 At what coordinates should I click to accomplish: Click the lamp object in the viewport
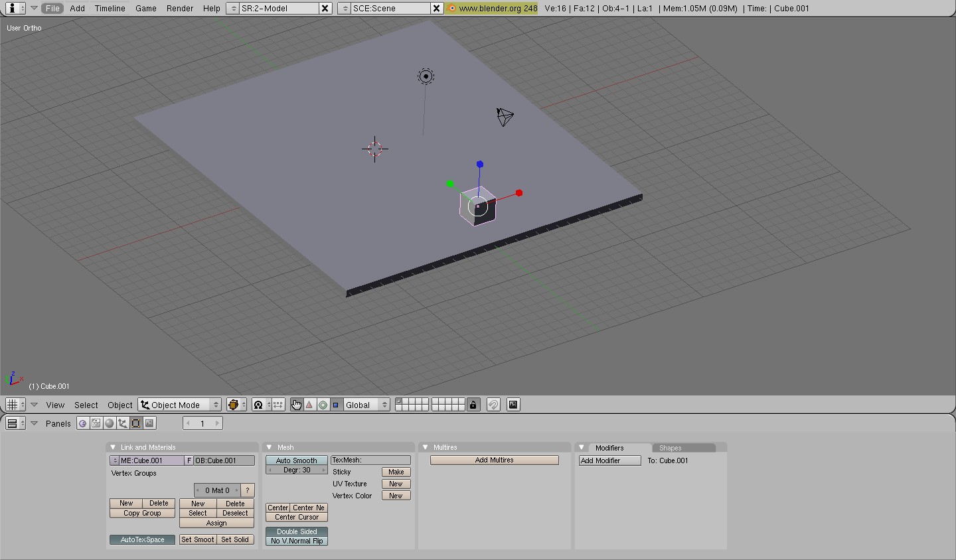[x=426, y=76]
